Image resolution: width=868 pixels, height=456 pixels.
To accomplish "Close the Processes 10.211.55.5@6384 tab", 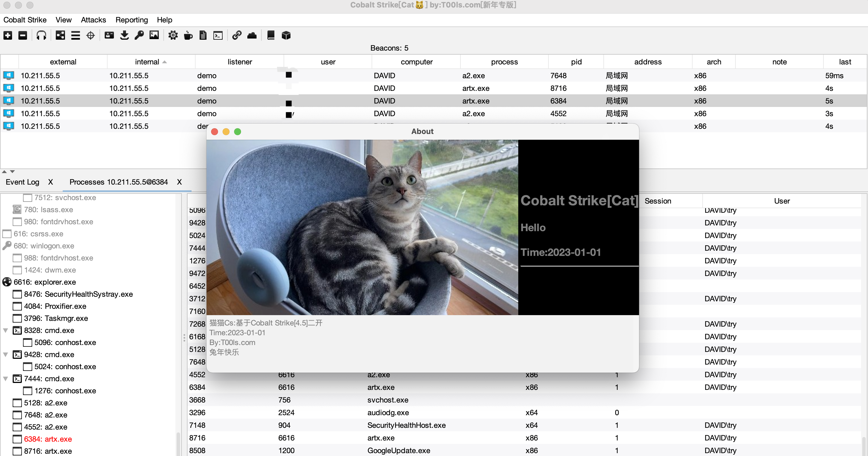I will (179, 182).
